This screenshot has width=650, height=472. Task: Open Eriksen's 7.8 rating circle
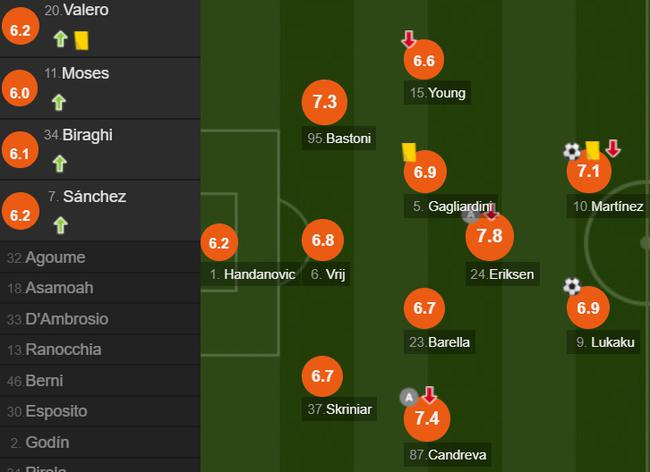(x=489, y=237)
